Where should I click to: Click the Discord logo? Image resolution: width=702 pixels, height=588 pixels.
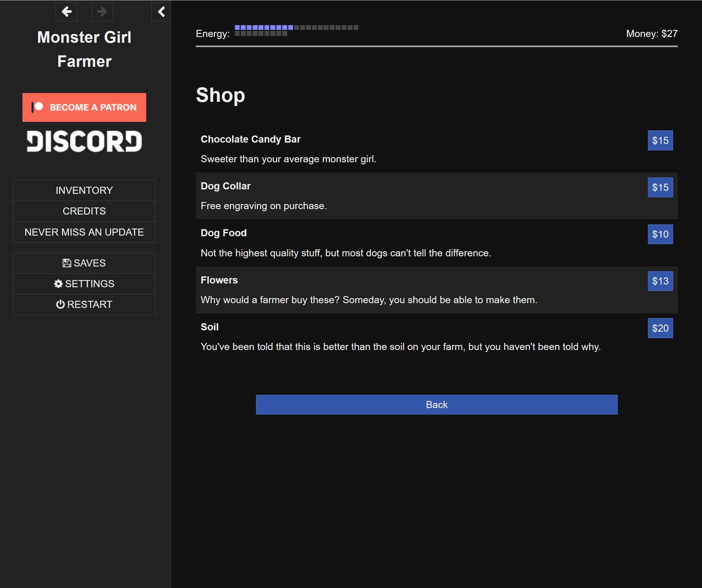coord(83,141)
